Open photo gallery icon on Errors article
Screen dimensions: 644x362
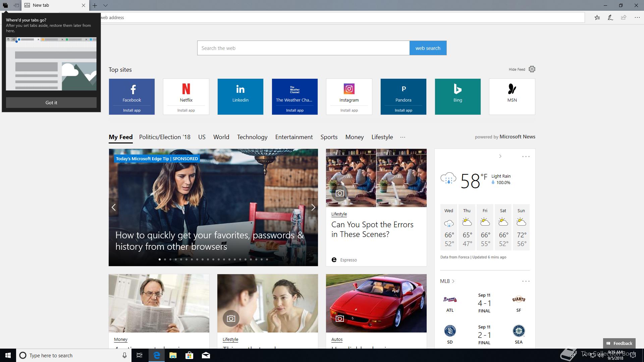[x=340, y=193]
